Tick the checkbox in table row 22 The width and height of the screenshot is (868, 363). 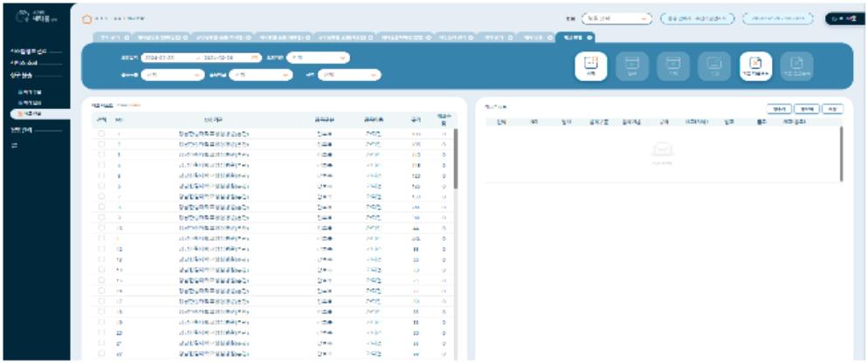coord(101,353)
